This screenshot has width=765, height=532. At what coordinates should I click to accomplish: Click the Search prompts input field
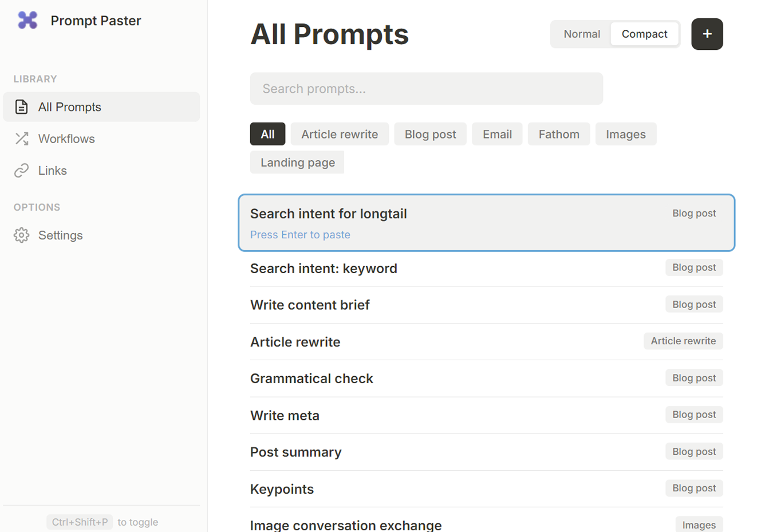(427, 88)
